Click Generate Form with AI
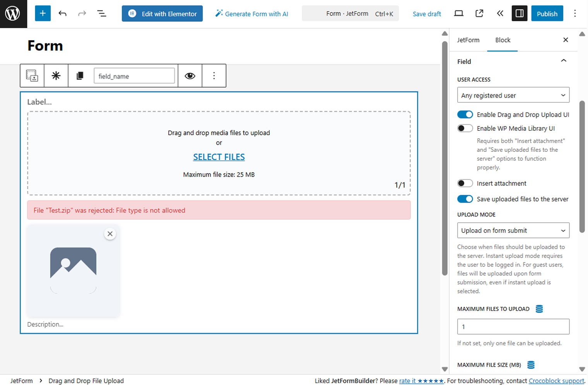The image size is (588, 385). (x=251, y=14)
